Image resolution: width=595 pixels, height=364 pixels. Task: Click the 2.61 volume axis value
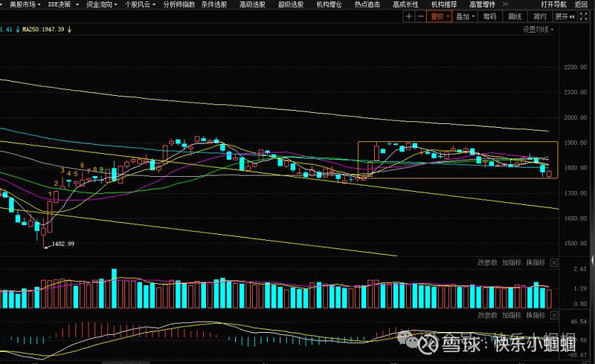580,269
